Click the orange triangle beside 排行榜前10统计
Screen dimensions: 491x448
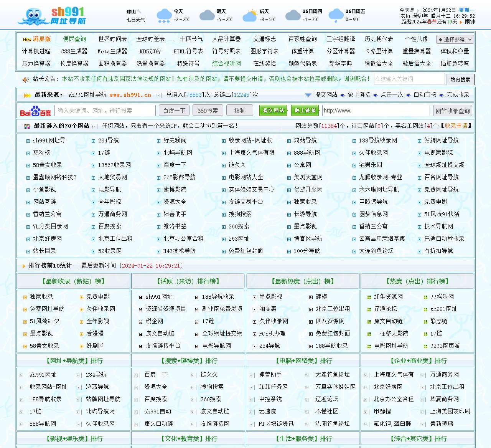click(24, 266)
